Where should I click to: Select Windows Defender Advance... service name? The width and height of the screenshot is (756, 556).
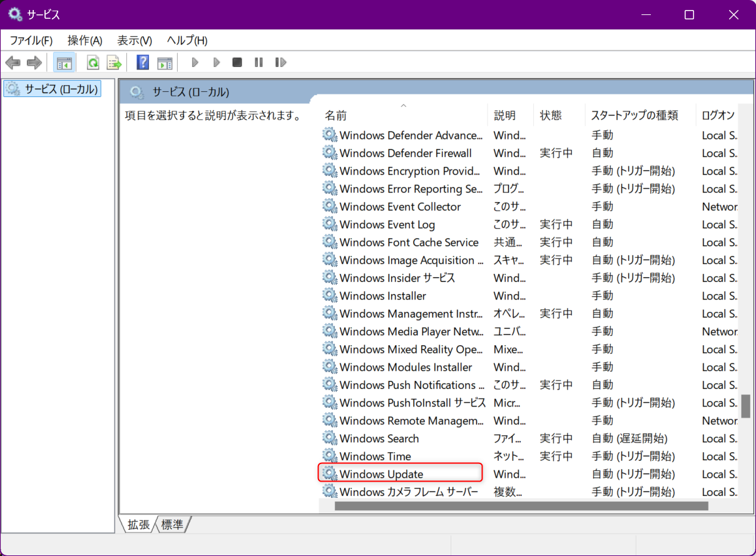click(411, 135)
